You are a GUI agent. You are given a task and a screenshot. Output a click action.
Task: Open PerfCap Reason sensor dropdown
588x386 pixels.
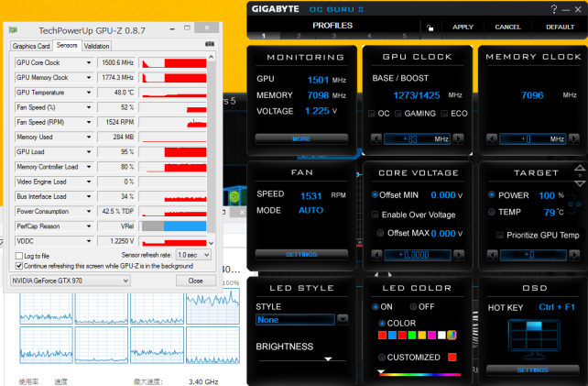89,226
